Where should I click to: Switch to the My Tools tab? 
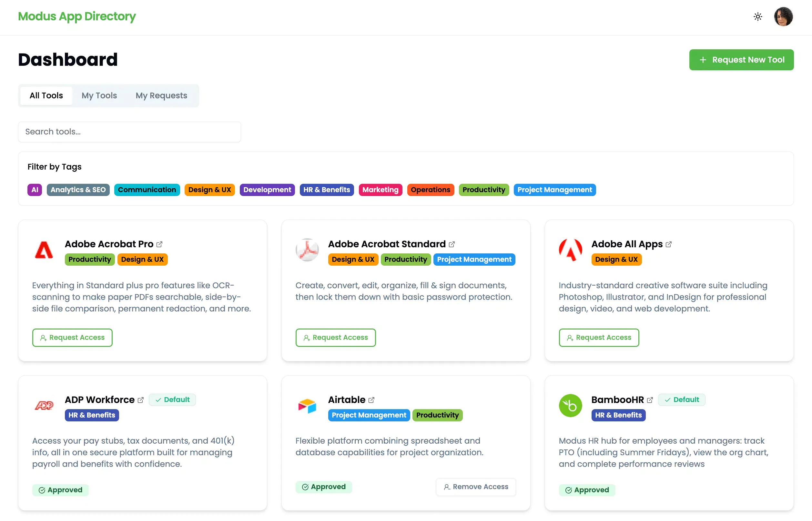(99, 96)
